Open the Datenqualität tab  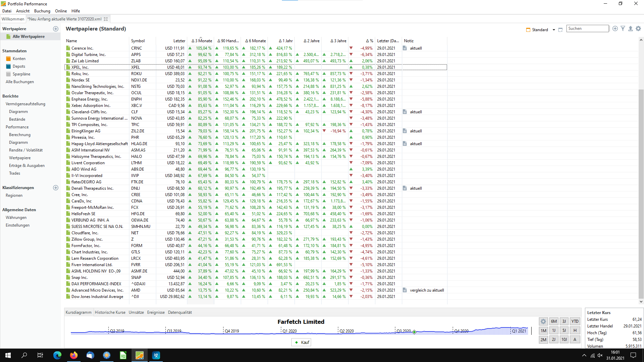point(180,312)
